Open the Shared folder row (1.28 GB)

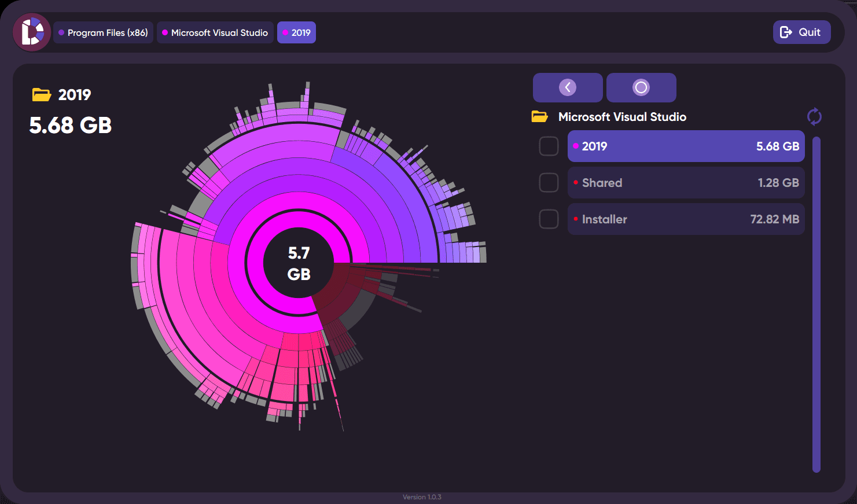point(686,183)
